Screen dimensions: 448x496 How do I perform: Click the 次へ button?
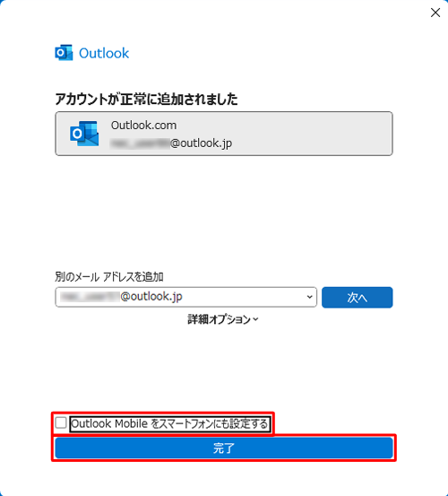pos(357,298)
